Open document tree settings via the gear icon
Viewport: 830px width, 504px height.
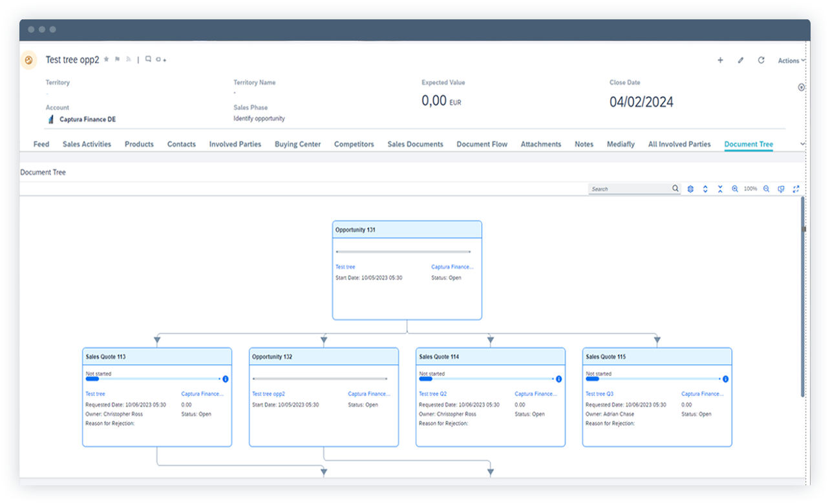point(690,189)
